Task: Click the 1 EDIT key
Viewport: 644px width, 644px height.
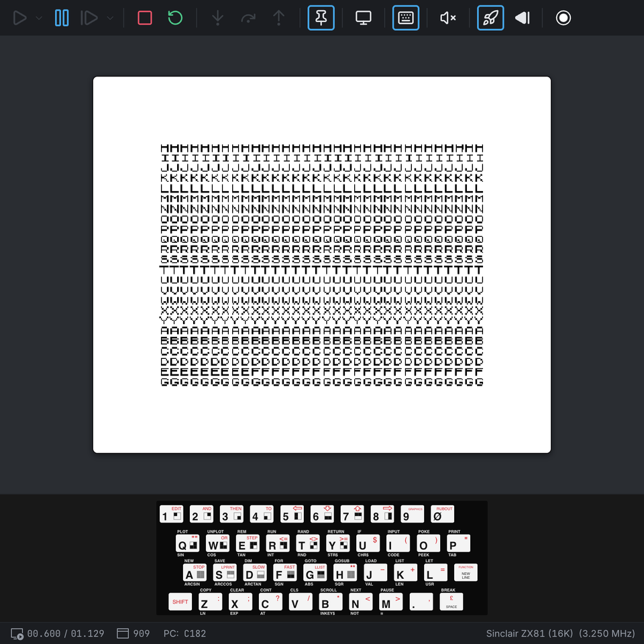Action: tap(171, 515)
